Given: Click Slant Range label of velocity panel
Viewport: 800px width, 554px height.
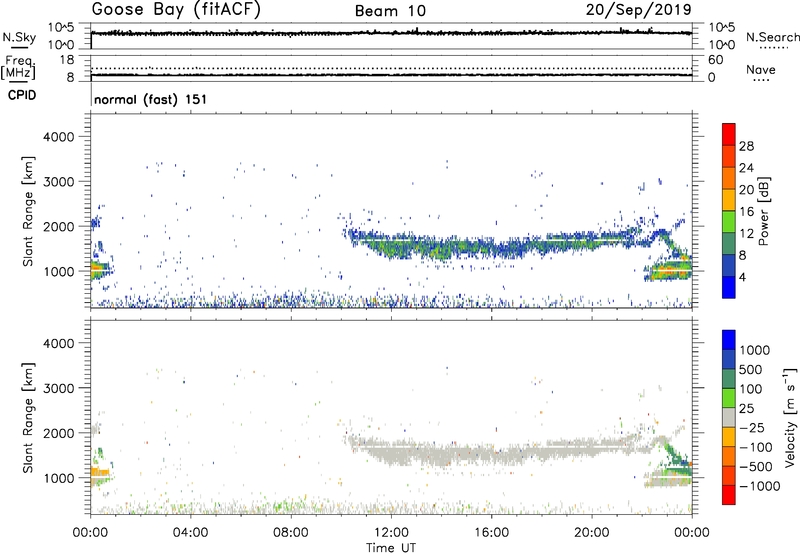Looking at the screenshot, I should tap(28, 418).
